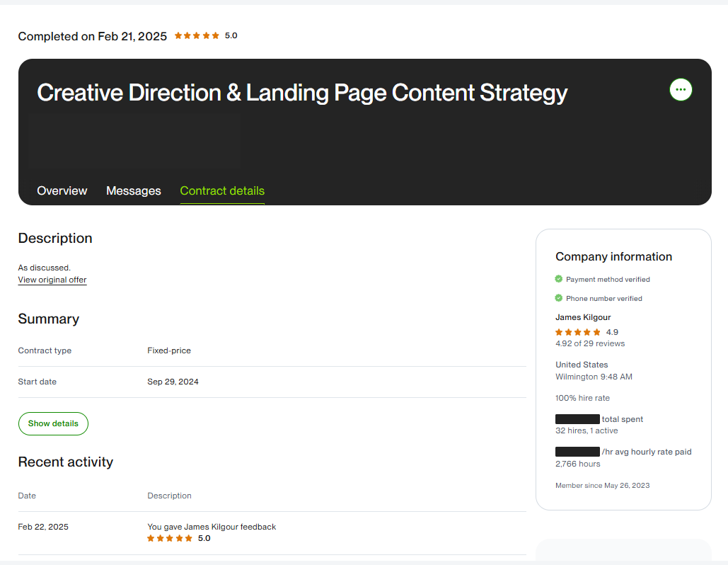Click the 'Start date' row label
The height and width of the screenshot is (565, 728).
point(37,382)
